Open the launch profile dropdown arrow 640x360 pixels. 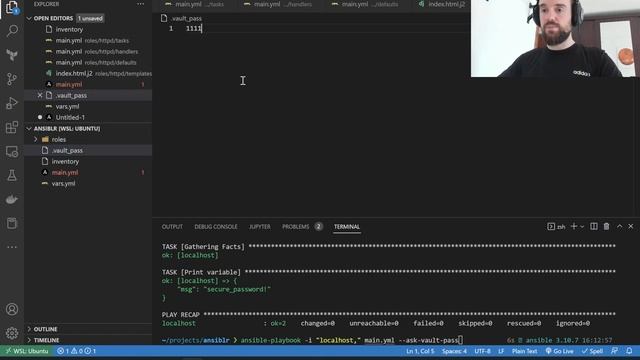tap(582, 227)
